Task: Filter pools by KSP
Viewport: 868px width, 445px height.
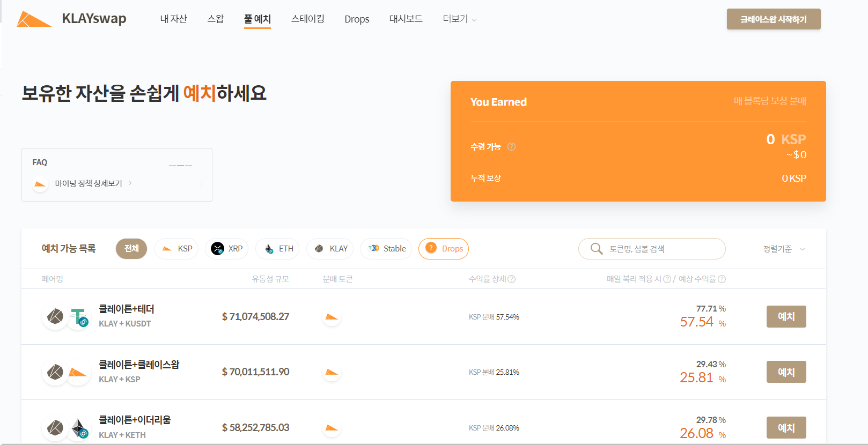Action: point(176,249)
